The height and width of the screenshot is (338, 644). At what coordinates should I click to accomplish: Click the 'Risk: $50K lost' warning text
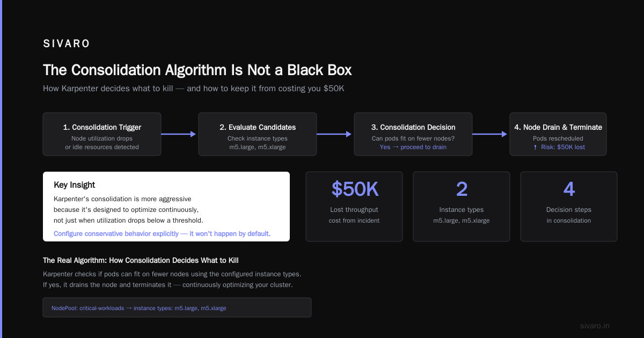pos(559,147)
